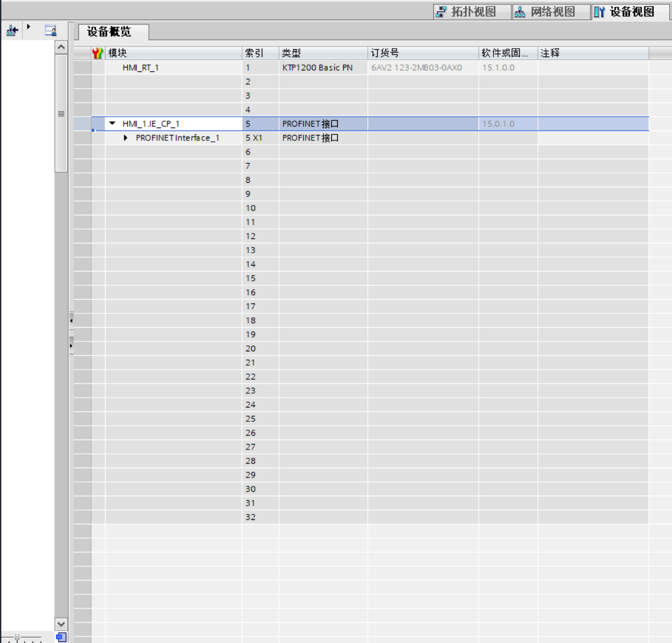Click the scroll down arrow button
This screenshot has height=643, width=672.
[61, 624]
